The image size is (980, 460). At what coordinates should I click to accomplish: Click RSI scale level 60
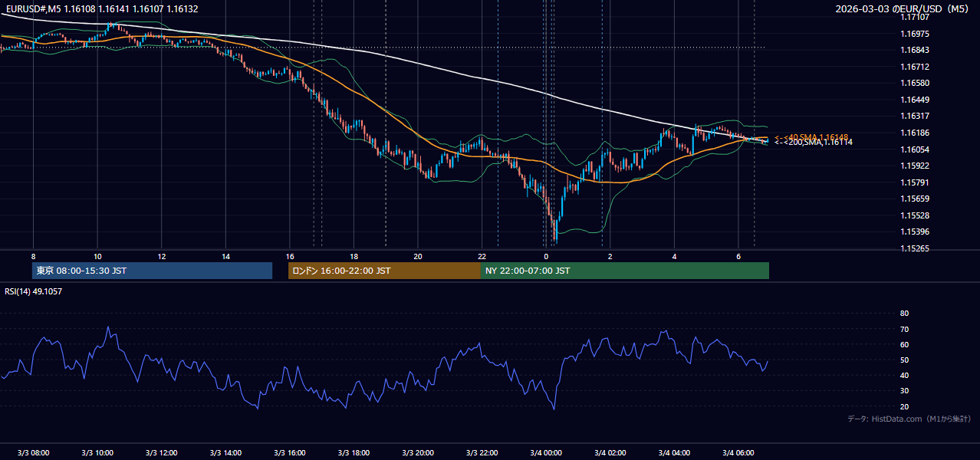click(904, 344)
